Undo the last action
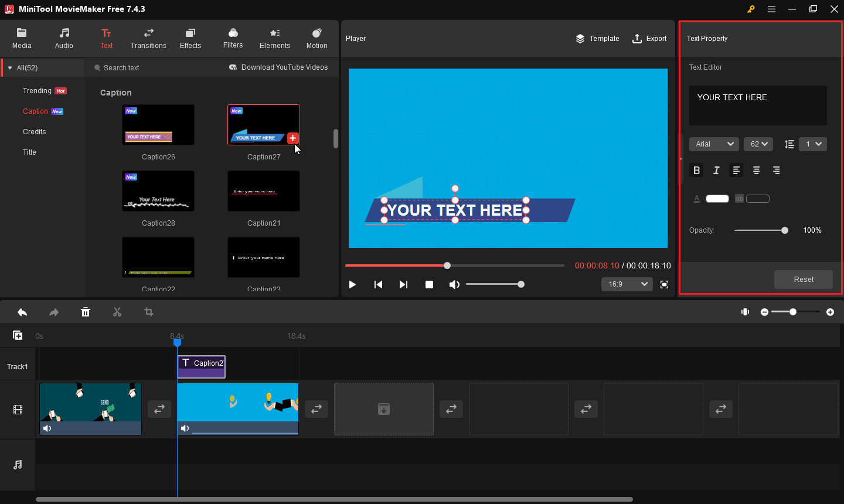The width and height of the screenshot is (844, 504). (22, 312)
